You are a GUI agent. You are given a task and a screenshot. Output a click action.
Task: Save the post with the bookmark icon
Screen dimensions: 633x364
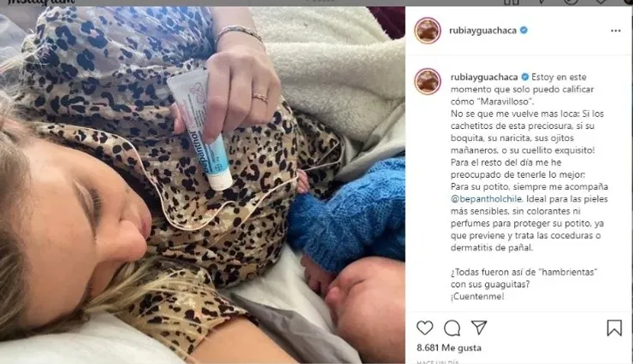(614, 328)
